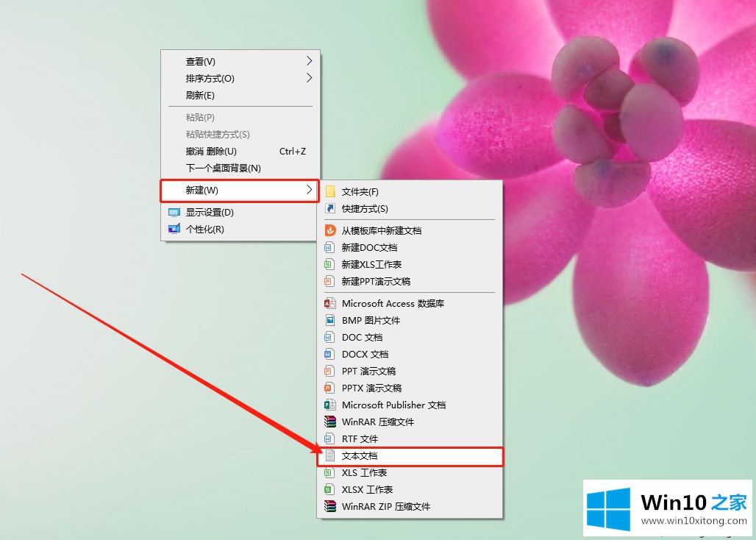Choose 下一个桌面背景(N)
The height and width of the screenshot is (540, 756).
pos(240,168)
